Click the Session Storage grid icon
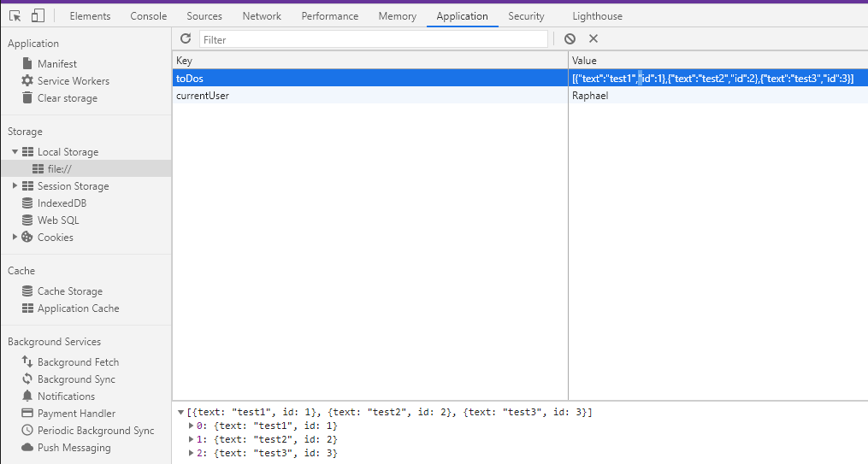 point(27,185)
